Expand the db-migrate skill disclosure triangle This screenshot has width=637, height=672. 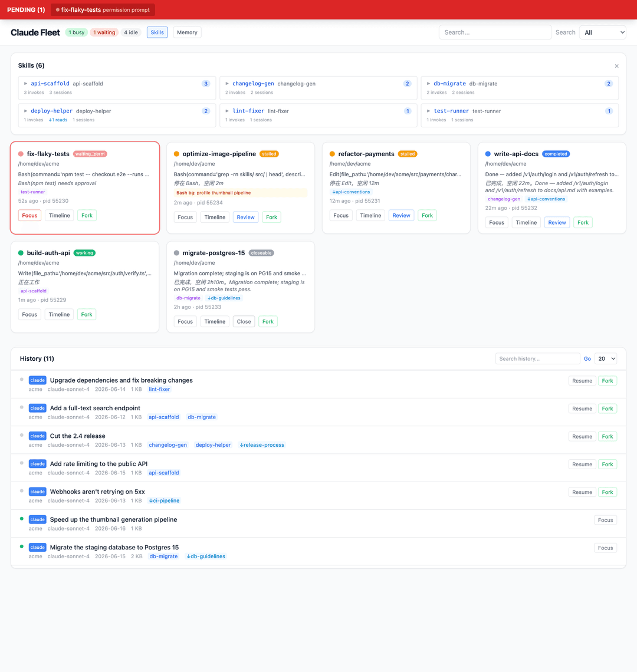click(x=429, y=84)
